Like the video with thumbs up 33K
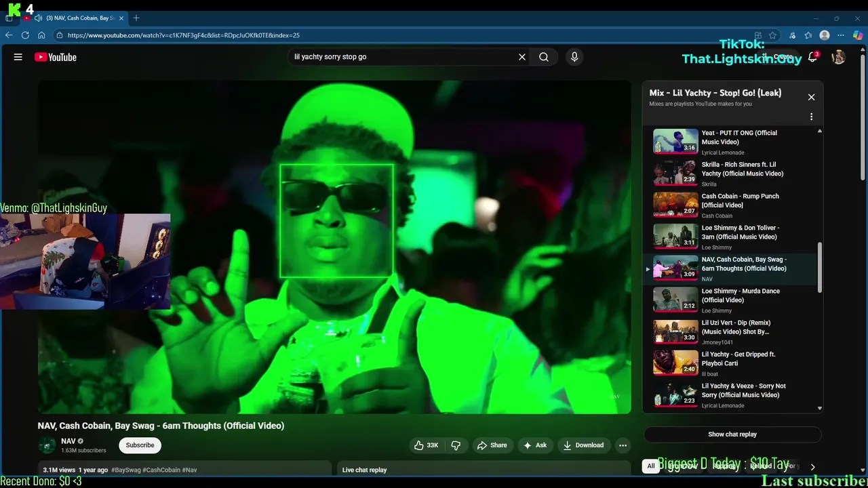The height and width of the screenshot is (488, 868). [x=426, y=445]
